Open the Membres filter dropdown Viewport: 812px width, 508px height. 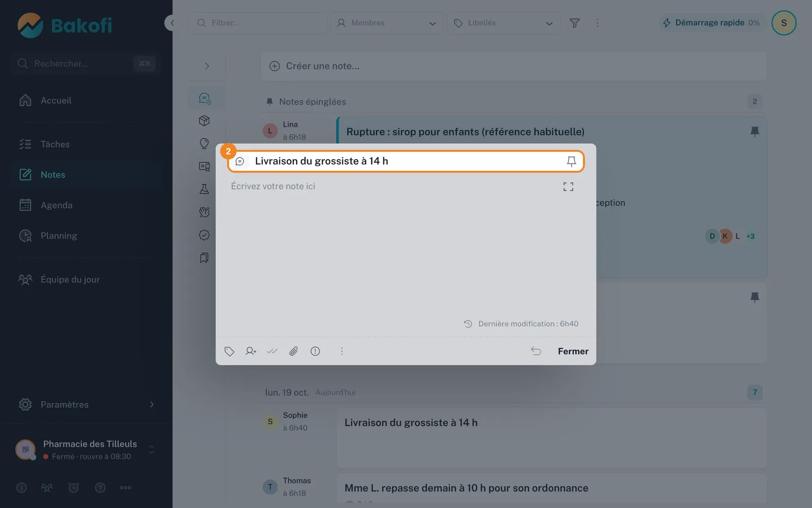point(387,23)
